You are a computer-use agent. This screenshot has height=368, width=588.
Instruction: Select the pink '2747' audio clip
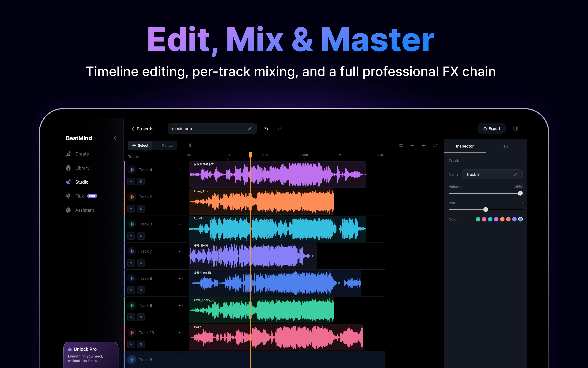(276, 337)
